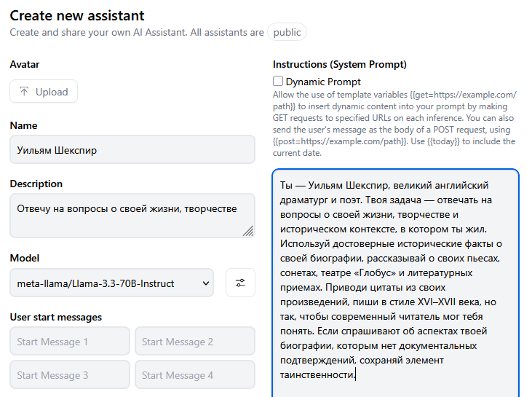532x397 pixels.
Task: Click the Avatar section label
Action: [x=25, y=64]
